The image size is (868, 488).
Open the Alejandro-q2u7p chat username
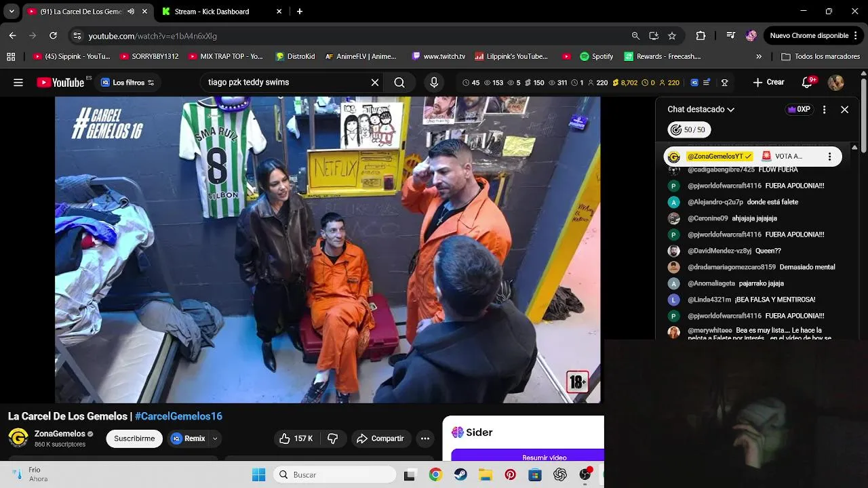[715, 202]
